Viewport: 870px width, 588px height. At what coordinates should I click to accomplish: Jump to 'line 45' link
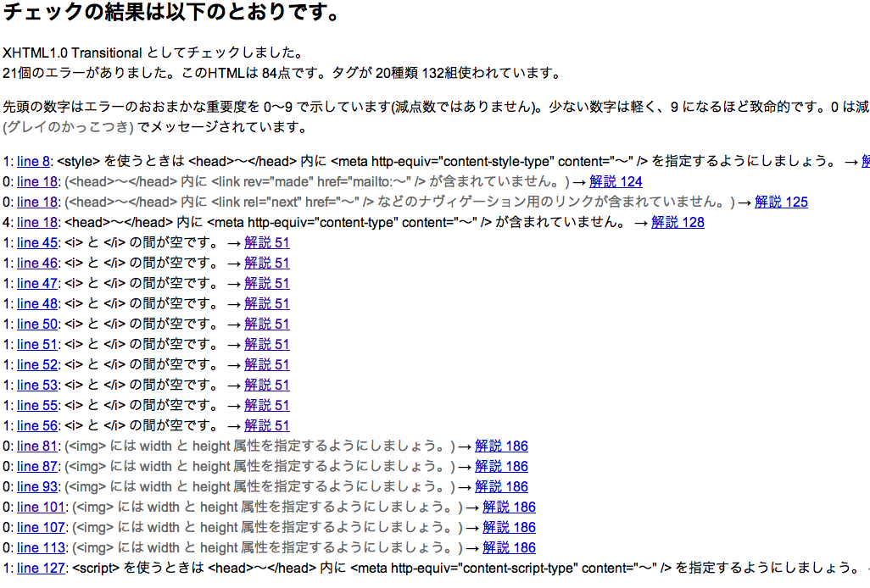pos(37,242)
